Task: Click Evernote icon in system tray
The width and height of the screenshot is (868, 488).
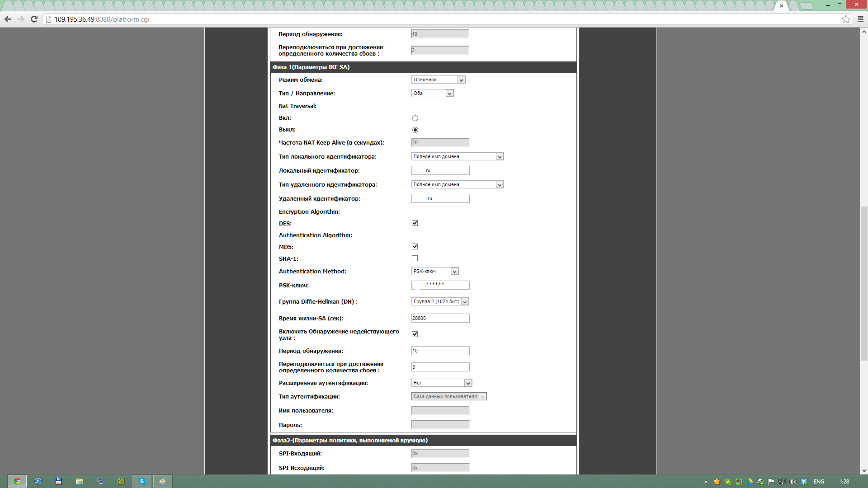Action: (x=739, y=482)
